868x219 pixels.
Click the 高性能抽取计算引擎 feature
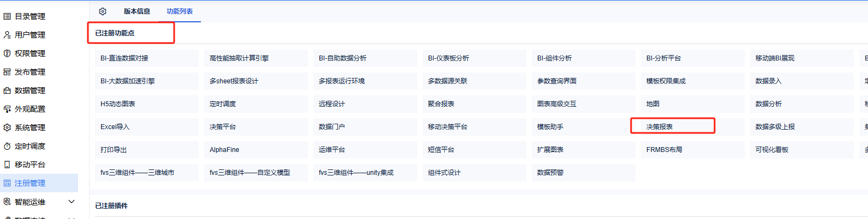pos(256,58)
